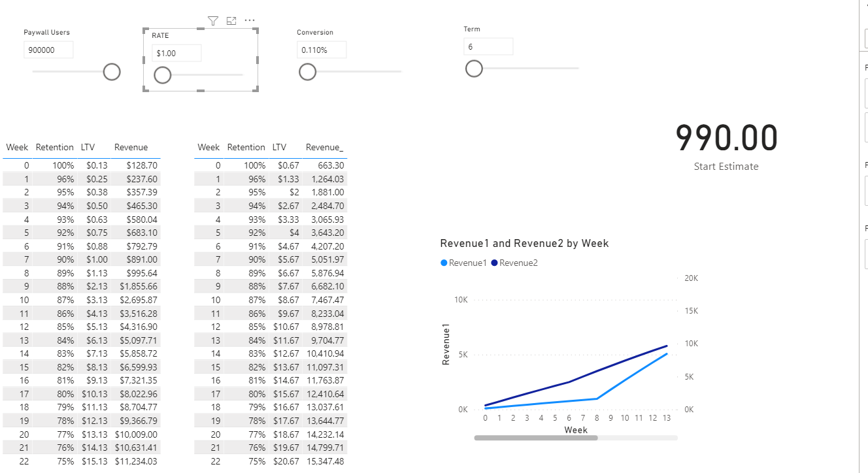Click the $128.70 revenue cell

click(142, 166)
